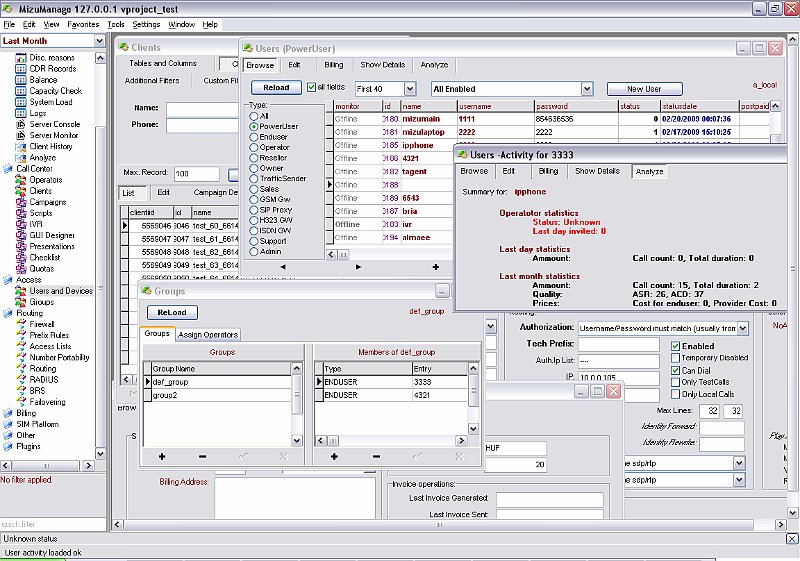Toggle the Temporary Disabled checkbox
This screenshot has height=561, width=800.
(676, 358)
